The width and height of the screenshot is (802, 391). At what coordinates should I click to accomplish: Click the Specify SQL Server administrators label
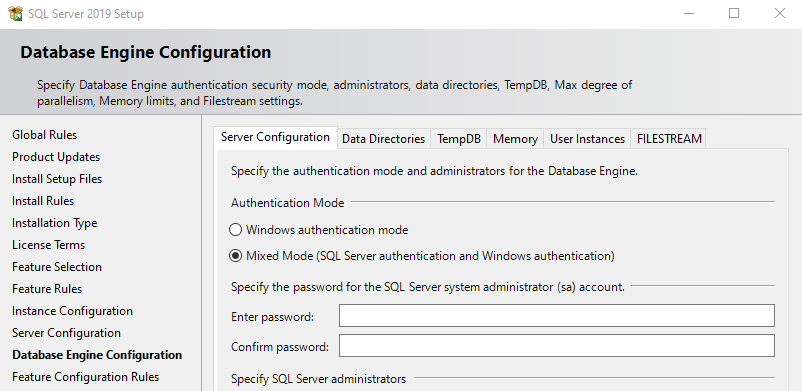click(318, 379)
